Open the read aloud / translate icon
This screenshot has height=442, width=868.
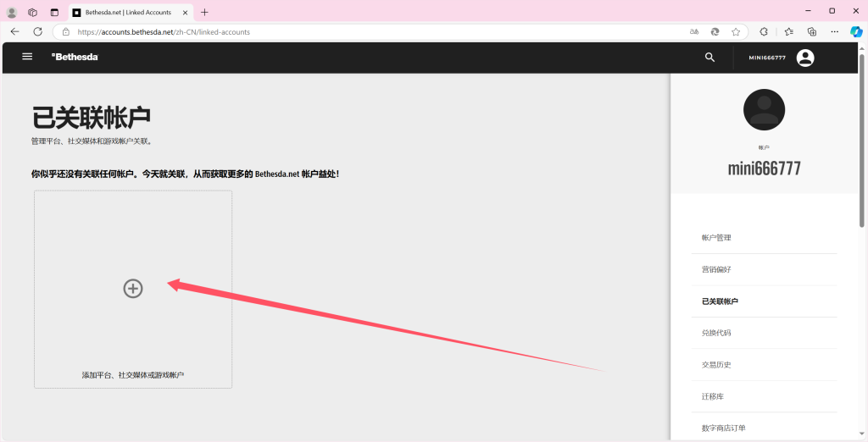694,32
